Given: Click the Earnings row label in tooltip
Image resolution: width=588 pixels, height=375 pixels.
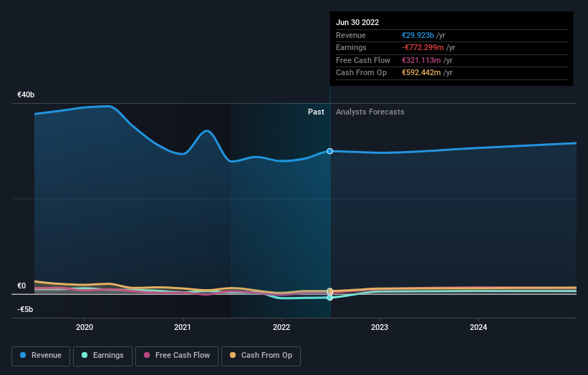Looking at the screenshot, I should click(x=351, y=47).
